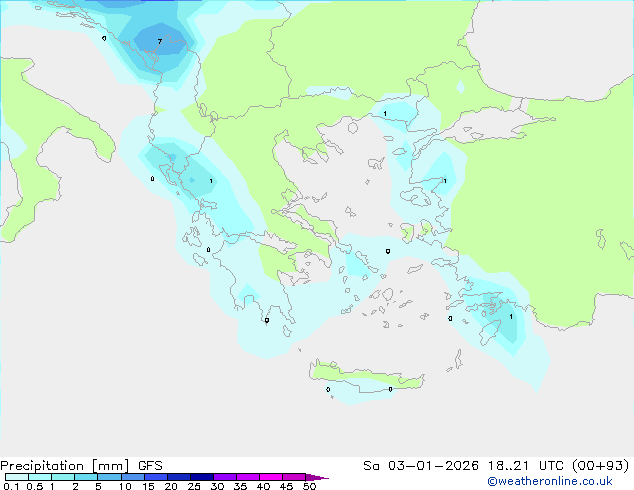Viewport: 634px width, 490px height.
Task: Pick the 25–30 mm navy legend swatch
Action: pos(201,477)
